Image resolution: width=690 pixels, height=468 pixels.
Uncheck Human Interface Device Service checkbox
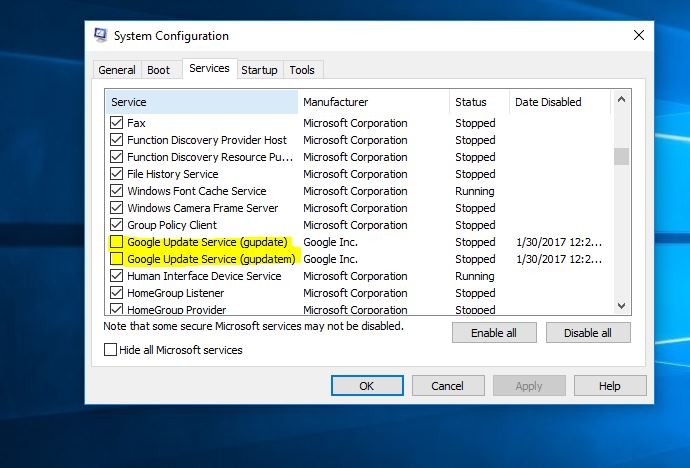pos(116,276)
